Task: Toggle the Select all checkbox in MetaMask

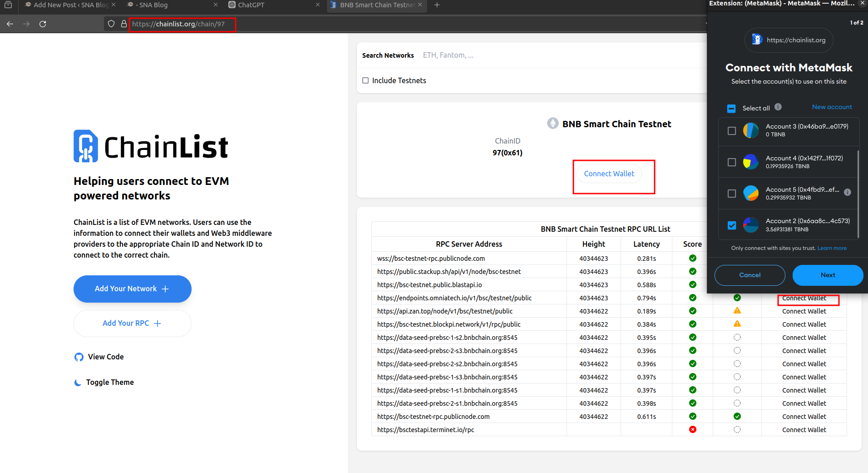Action: point(731,108)
